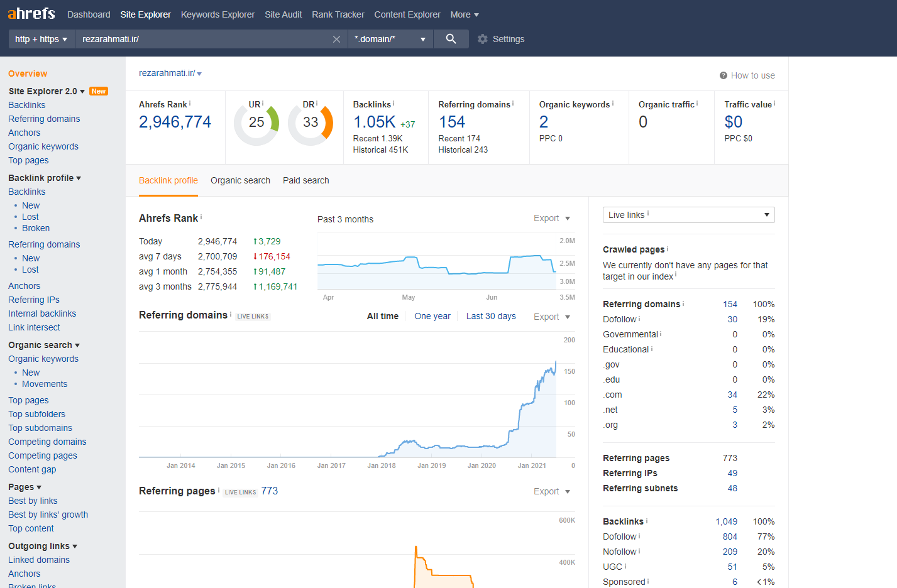
Task: Open Rank Tracker in top navigation
Action: pos(338,14)
